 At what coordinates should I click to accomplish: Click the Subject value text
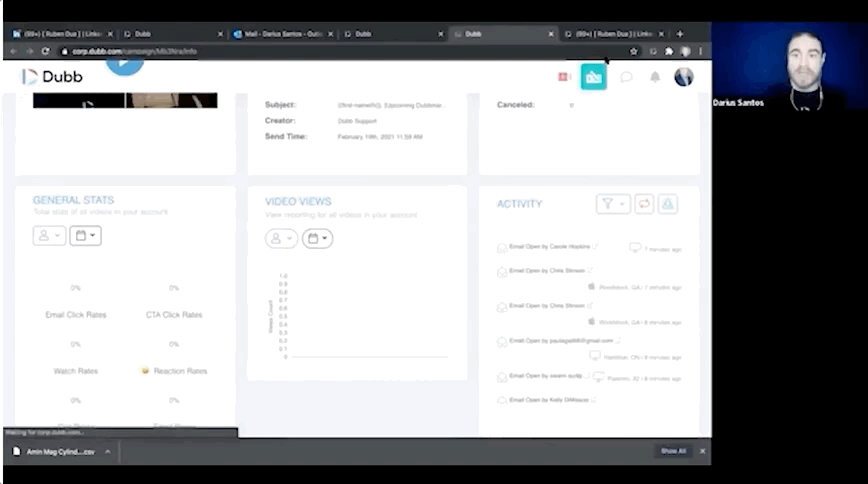391,105
